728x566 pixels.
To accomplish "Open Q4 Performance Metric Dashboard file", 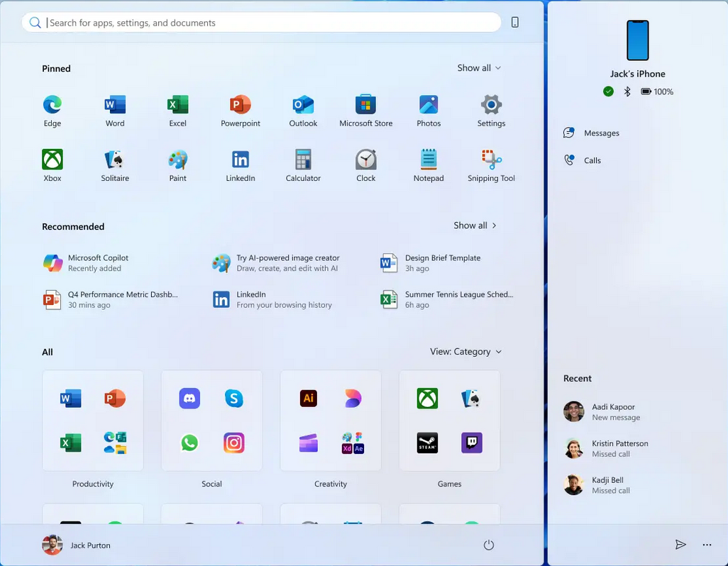I will click(111, 300).
